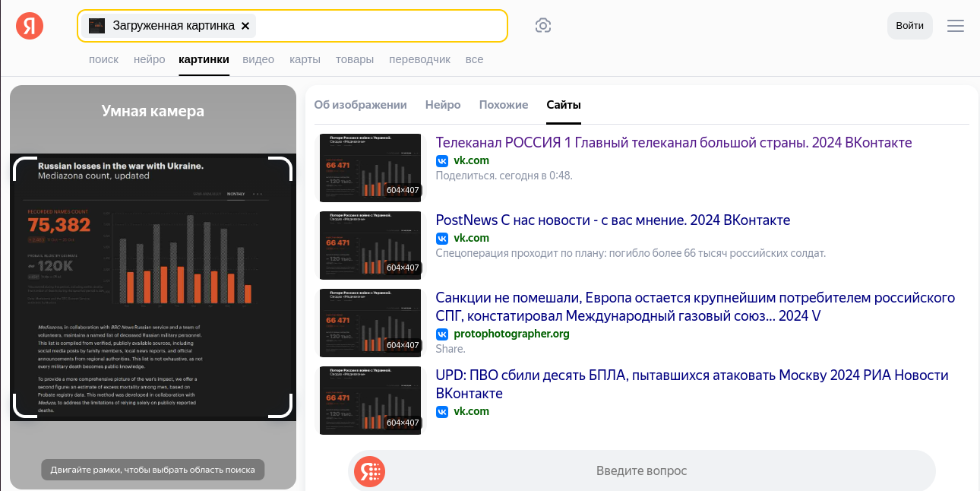The height and width of the screenshot is (491, 980).
Task: Open PostNews ВКонтакте result link
Action: [613, 220]
